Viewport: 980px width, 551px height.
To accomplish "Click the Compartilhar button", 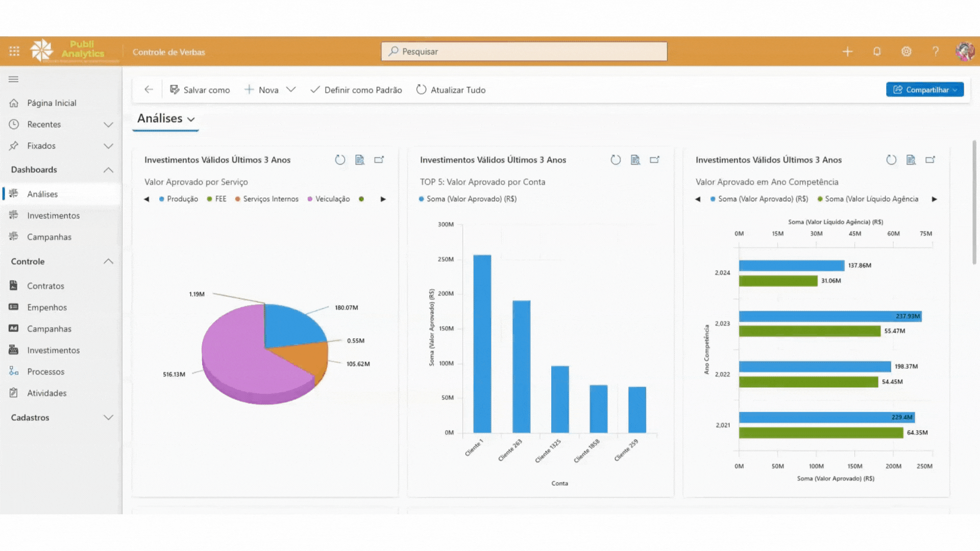I will tap(925, 90).
